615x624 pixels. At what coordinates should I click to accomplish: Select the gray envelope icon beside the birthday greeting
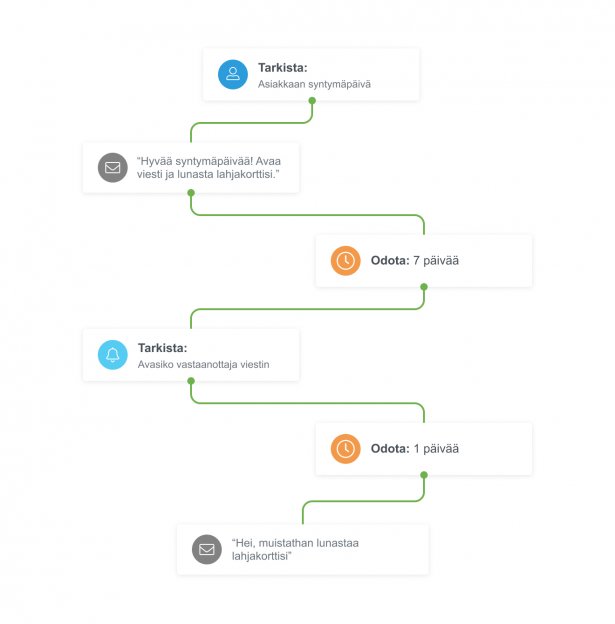(x=113, y=168)
